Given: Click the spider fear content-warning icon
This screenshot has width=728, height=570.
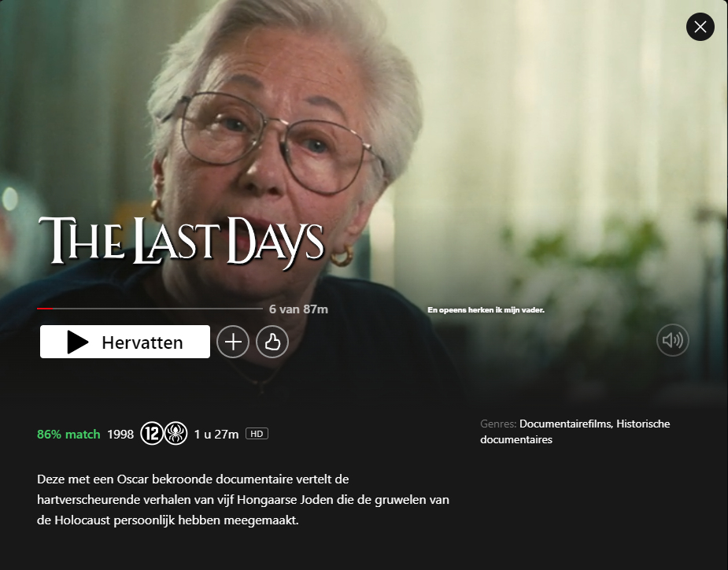Looking at the screenshot, I should [176, 434].
